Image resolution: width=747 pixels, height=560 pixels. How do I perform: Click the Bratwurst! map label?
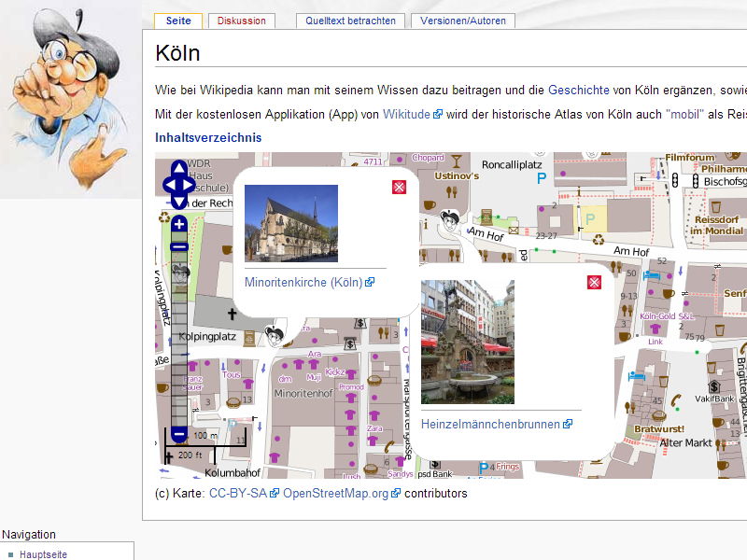pyautogui.click(x=659, y=429)
